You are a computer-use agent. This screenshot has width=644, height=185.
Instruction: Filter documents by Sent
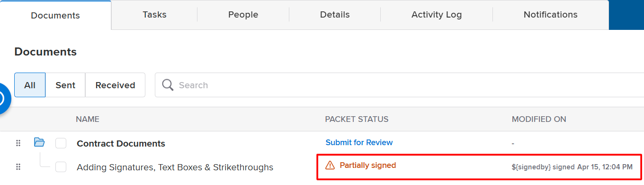click(65, 85)
